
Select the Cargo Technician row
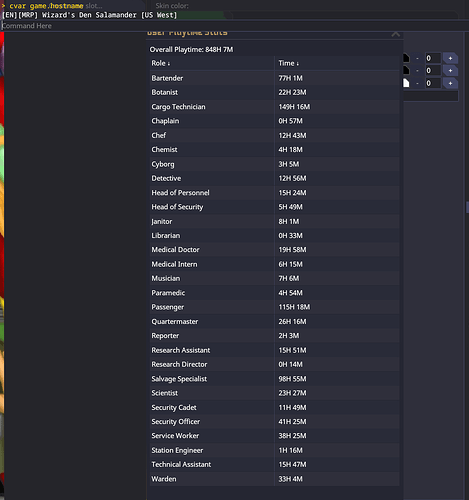[x=274, y=107]
